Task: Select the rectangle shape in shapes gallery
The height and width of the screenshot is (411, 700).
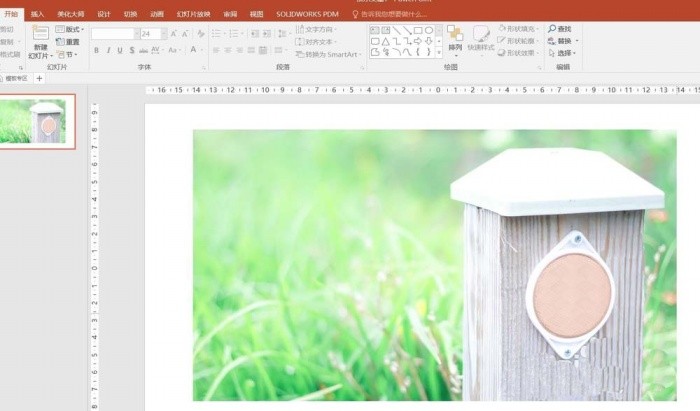Action: coord(418,30)
